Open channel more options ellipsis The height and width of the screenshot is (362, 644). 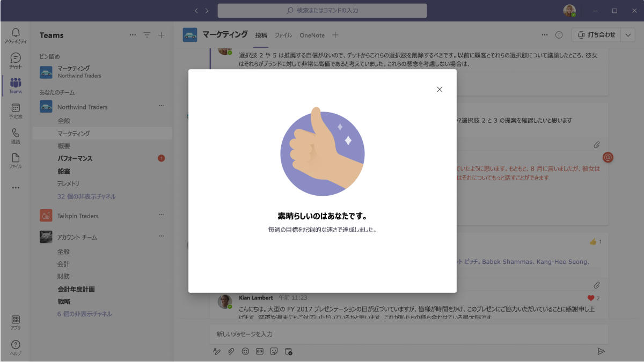[x=545, y=35]
